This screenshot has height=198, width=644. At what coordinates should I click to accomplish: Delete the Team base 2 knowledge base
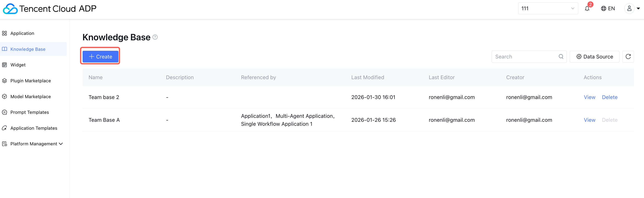(x=610, y=97)
